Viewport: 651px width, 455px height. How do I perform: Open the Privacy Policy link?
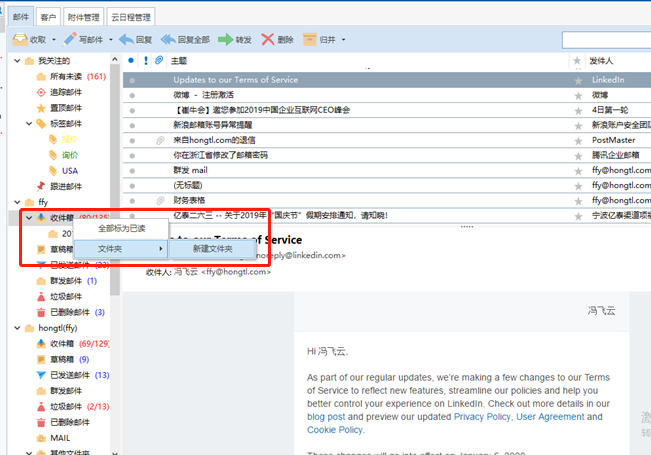(482, 416)
